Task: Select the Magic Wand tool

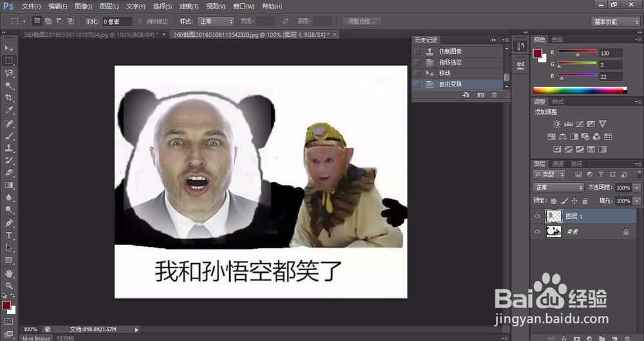Action: [8, 86]
